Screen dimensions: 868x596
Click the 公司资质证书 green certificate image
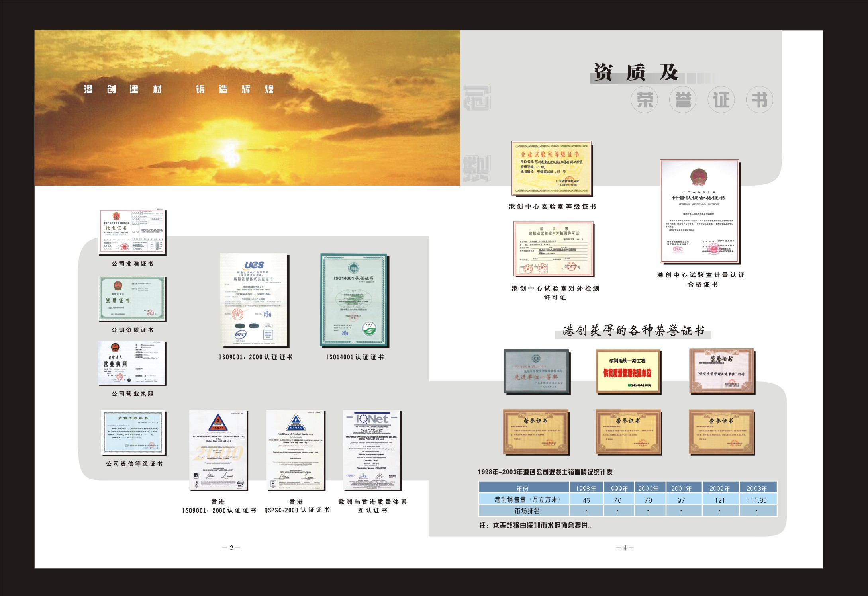pyautogui.click(x=132, y=299)
